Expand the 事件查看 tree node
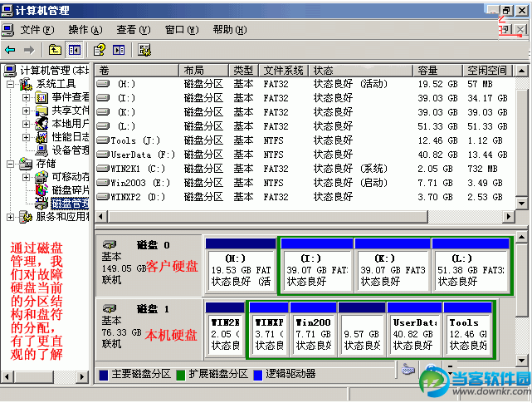Screen dimensions: 532x403 point(26,97)
